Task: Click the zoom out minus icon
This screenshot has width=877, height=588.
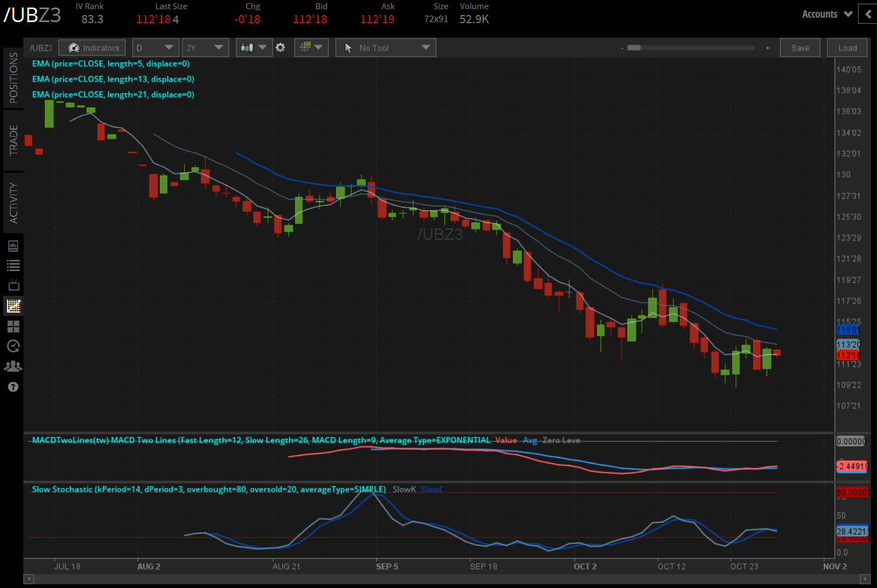Action: pyautogui.click(x=622, y=48)
